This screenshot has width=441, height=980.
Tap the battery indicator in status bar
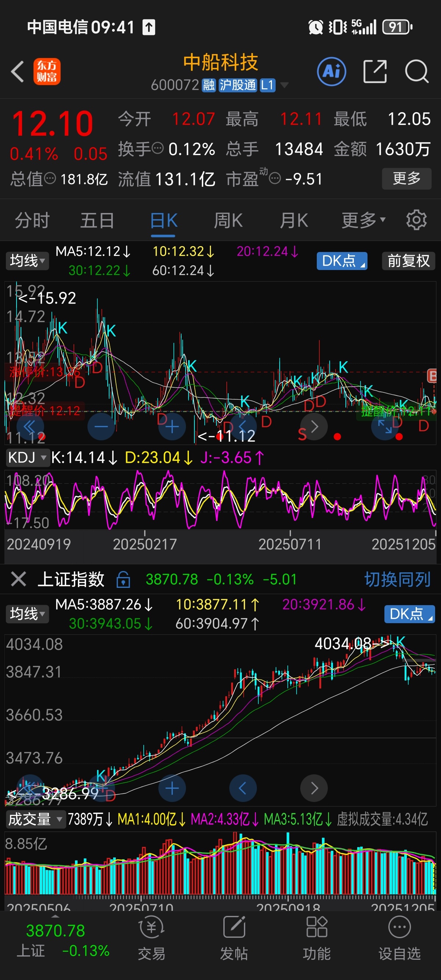pyautogui.click(x=397, y=27)
